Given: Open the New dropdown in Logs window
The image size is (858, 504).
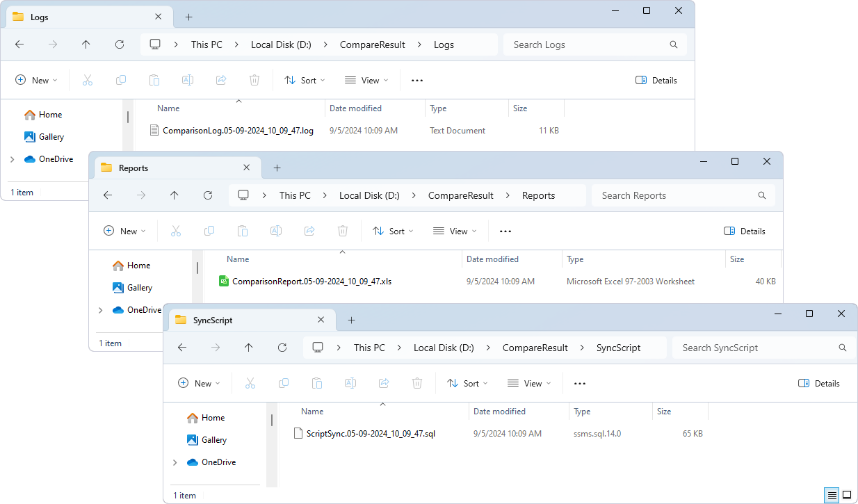Looking at the screenshot, I should [36, 80].
